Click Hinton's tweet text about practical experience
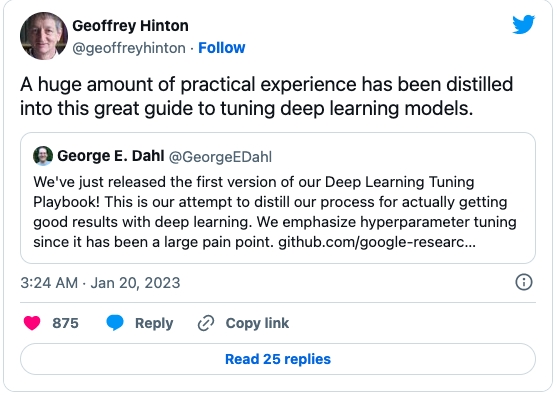557x395 pixels. 266,96
